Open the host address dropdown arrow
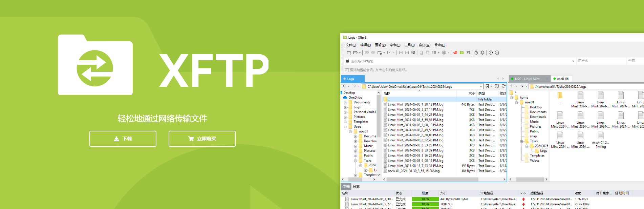 coord(573,61)
